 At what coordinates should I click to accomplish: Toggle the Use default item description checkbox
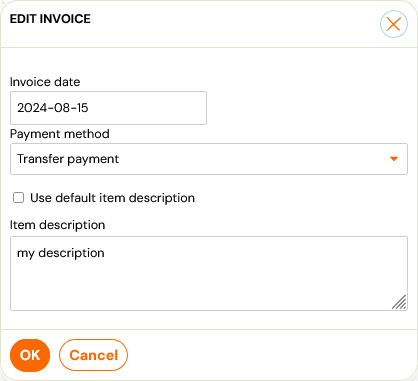coord(18,197)
